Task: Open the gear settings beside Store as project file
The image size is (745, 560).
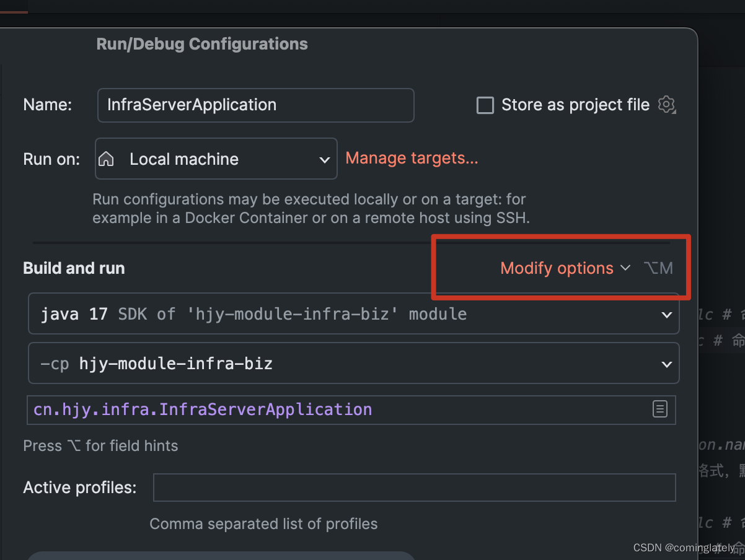Action: (x=666, y=105)
